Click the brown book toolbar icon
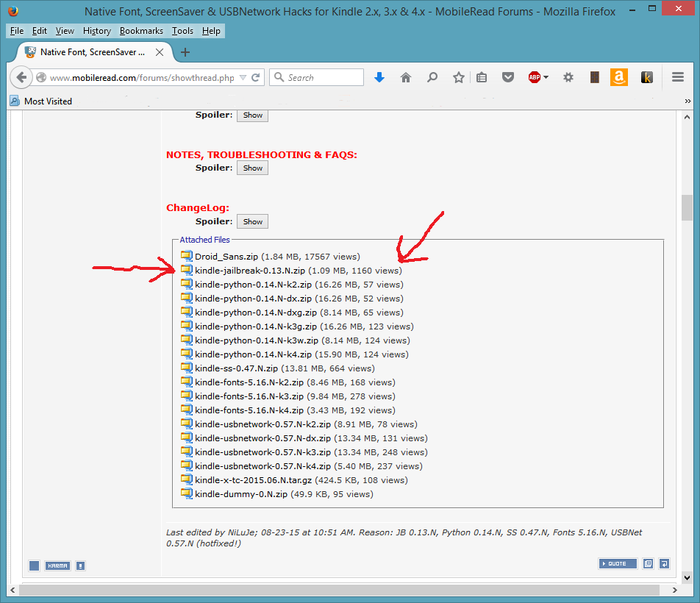Screen dimensions: 700x603 click(x=594, y=78)
